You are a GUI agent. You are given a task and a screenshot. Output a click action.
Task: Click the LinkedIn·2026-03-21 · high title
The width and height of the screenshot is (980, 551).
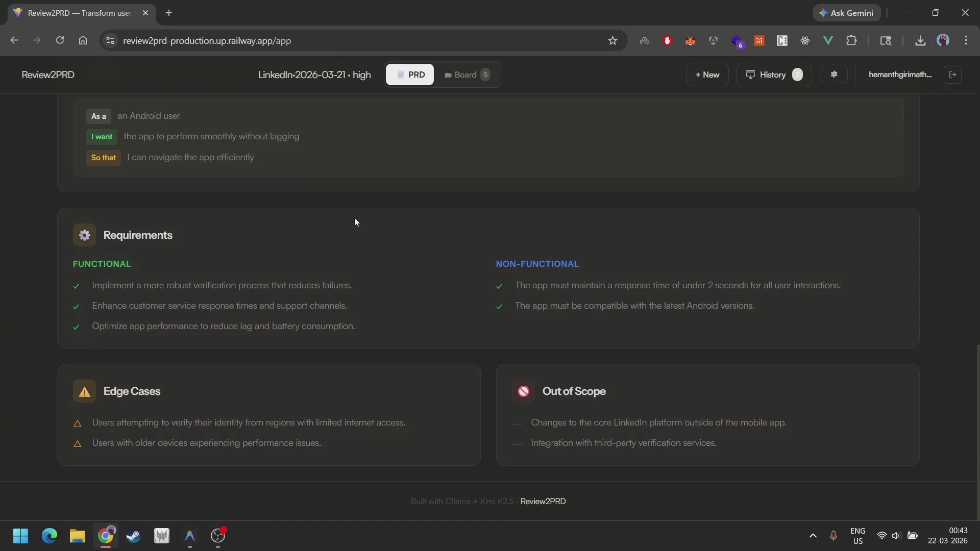tap(314, 75)
